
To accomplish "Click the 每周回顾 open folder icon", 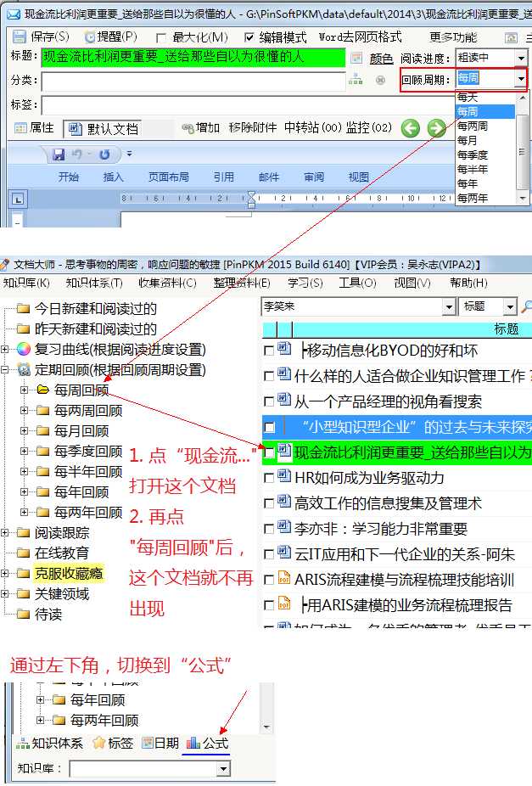I will (43, 390).
